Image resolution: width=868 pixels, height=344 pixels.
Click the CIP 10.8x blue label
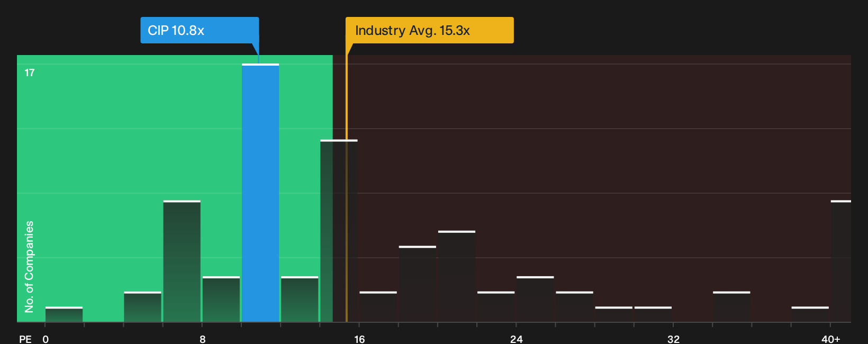[200, 30]
